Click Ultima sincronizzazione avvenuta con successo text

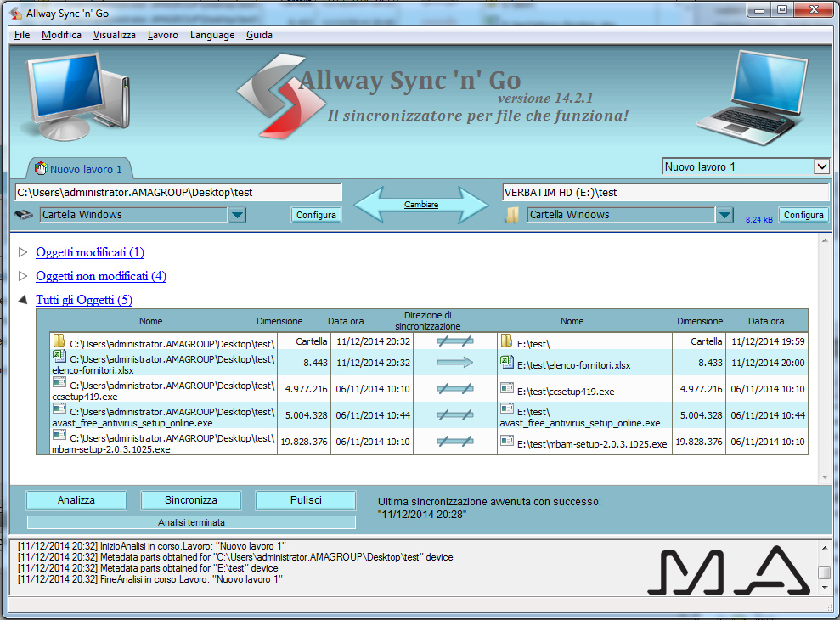pos(489,502)
